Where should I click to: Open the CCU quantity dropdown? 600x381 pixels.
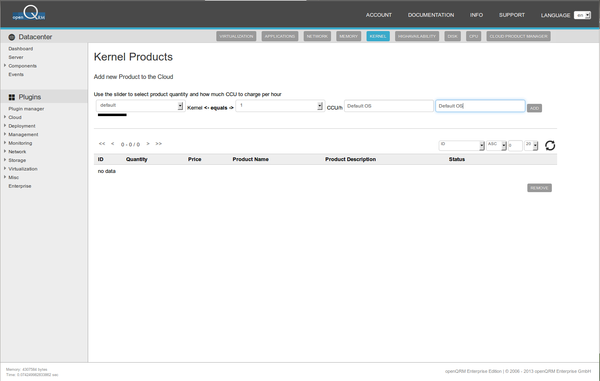(280, 106)
